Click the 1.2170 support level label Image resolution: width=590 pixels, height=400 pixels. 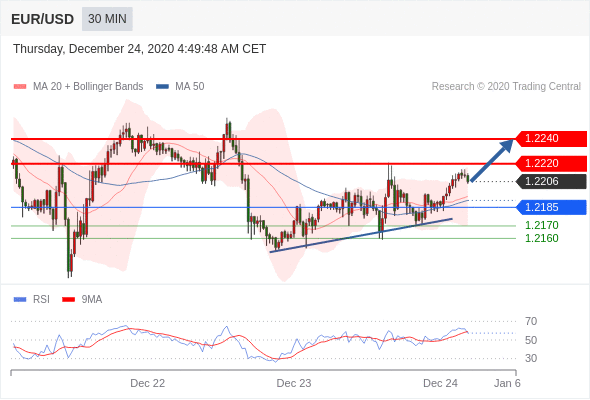coord(541,225)
